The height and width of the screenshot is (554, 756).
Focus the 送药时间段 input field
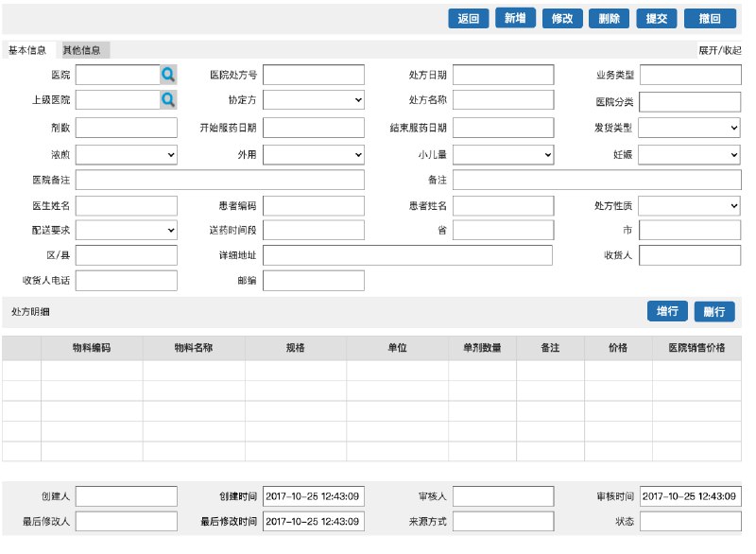(314, 230)
